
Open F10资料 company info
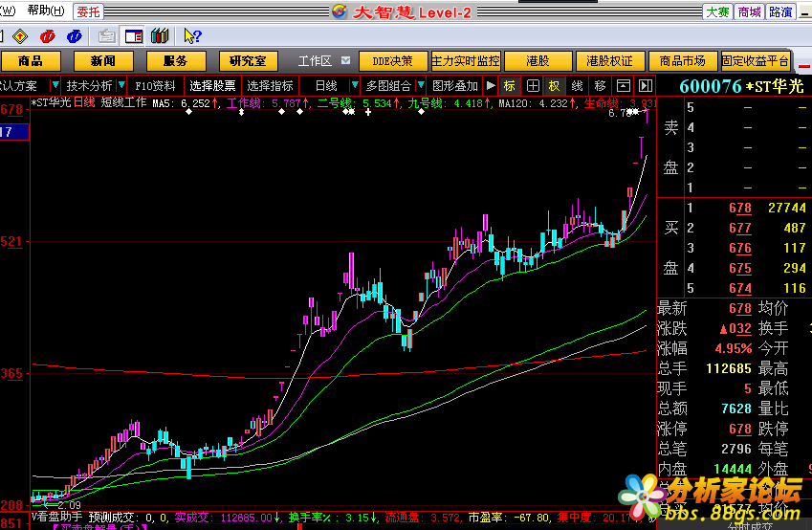click(x=155, y=86)
